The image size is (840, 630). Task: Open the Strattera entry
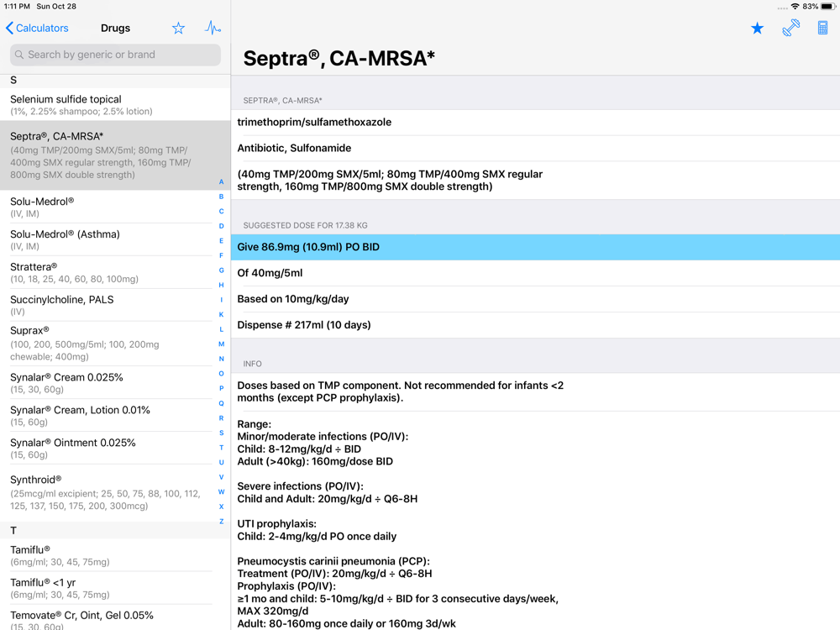pyautogui.click(x=115, y=272)
